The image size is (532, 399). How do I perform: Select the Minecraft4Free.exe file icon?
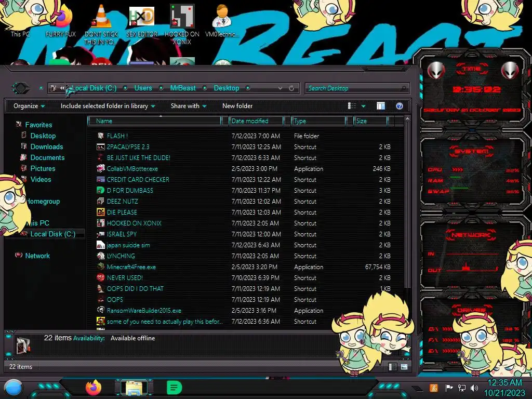pos(100,267)
